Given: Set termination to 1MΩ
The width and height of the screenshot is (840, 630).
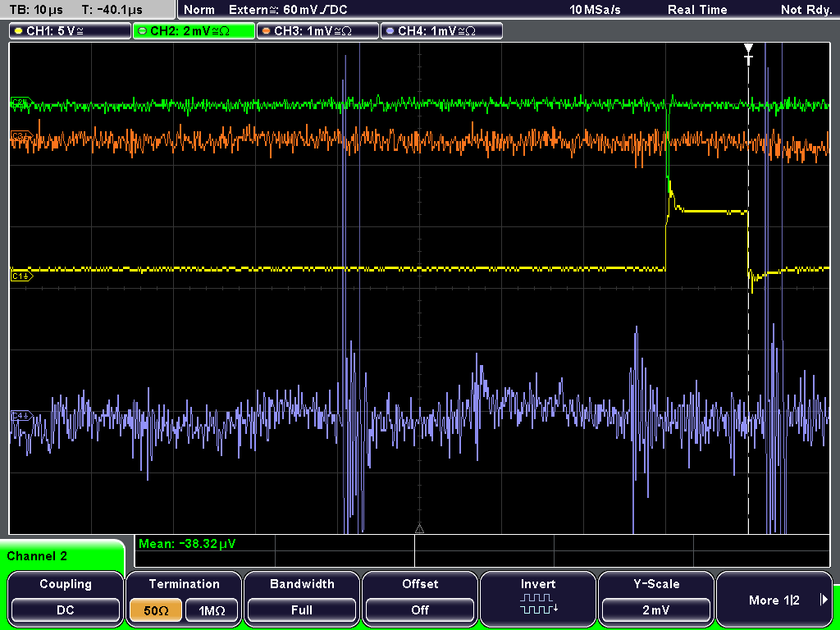Looking at the screenshot, I should 212,610.
